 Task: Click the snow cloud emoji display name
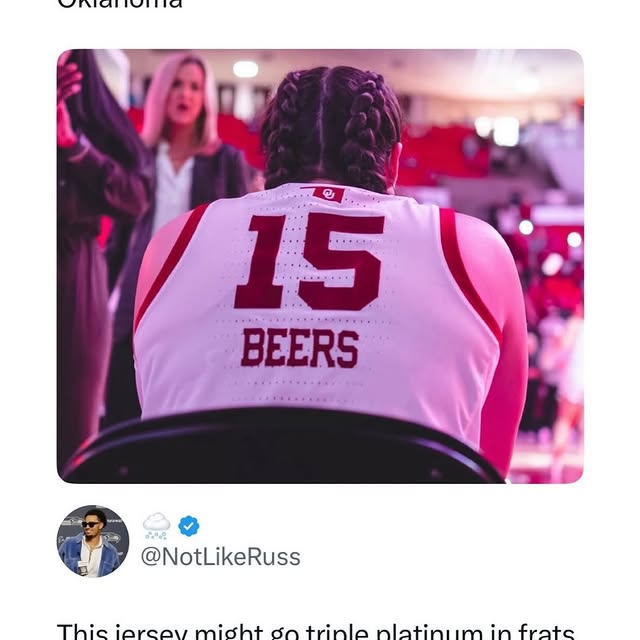157,525
